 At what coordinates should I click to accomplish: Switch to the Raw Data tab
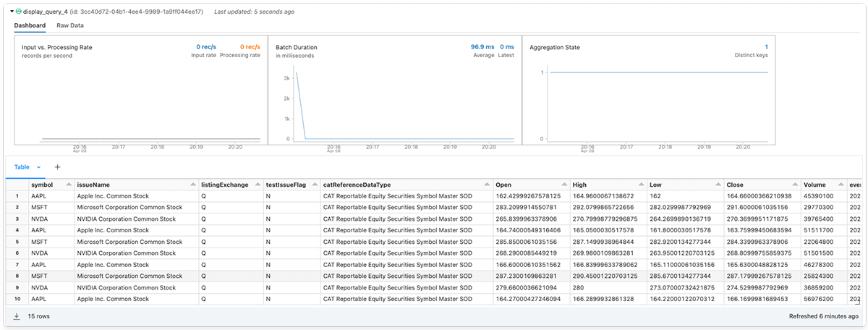pyautogui.click(x=70, y=25)
